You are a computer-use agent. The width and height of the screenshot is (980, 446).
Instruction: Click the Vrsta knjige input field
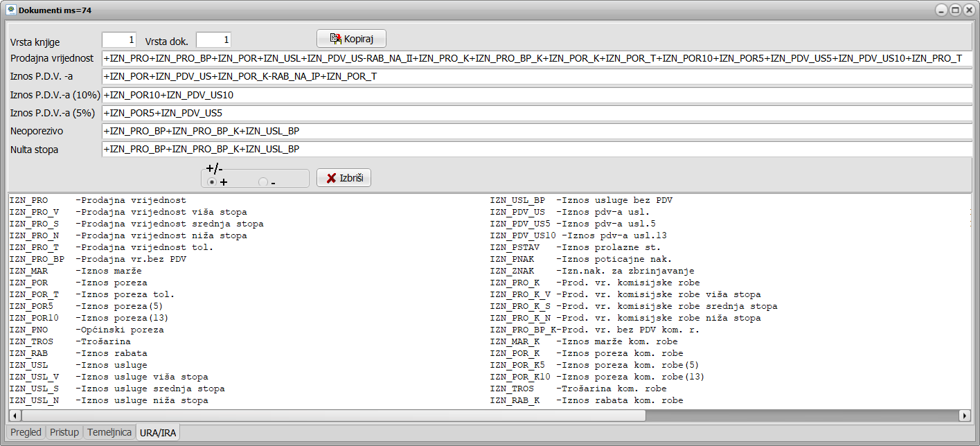(119, 40)
